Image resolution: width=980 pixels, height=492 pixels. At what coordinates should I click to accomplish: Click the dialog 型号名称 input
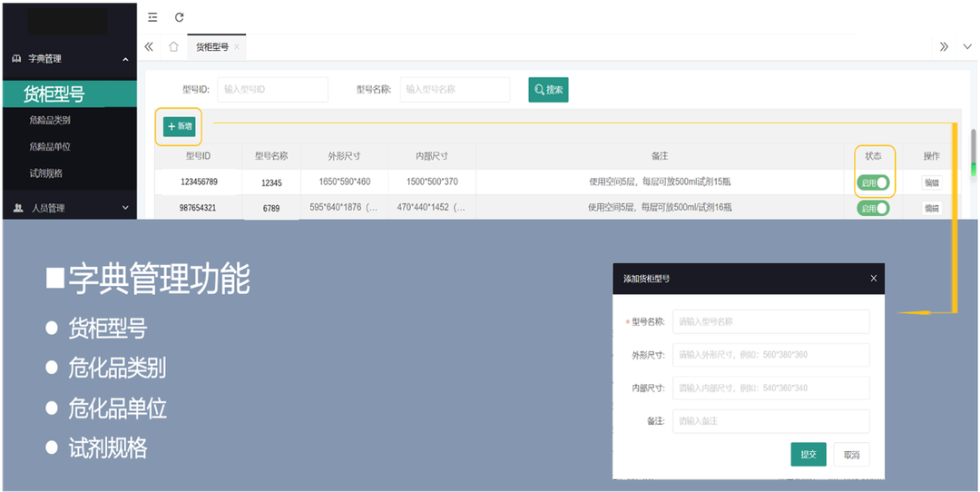[770, 321]
